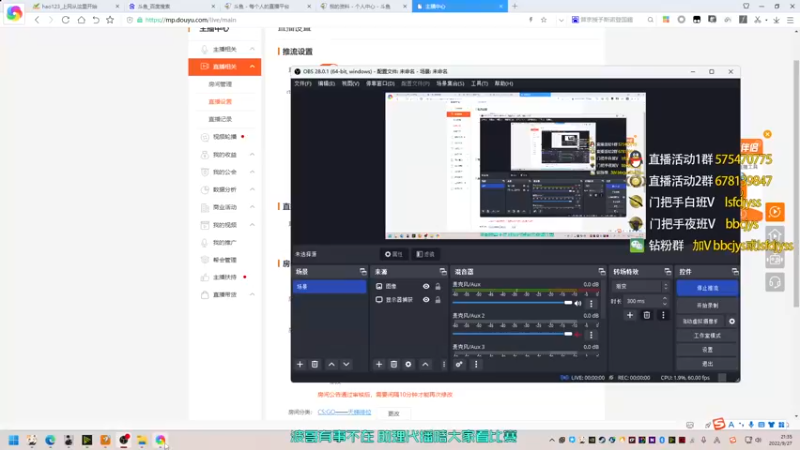Open Microsoft Edge from the taskbar
800x450 pixels.
(x=50, y=440)
